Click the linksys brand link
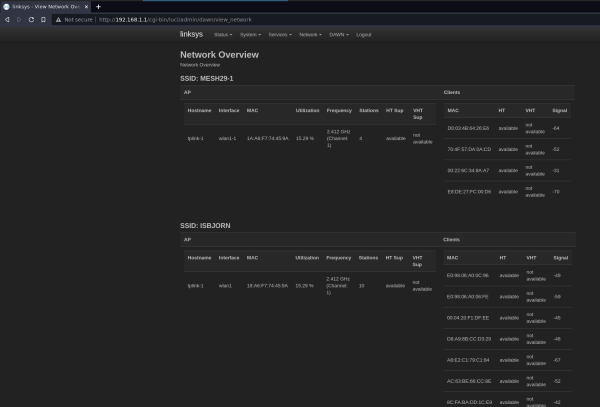Screen dimensions: 600x407 [x=192, y=34]
